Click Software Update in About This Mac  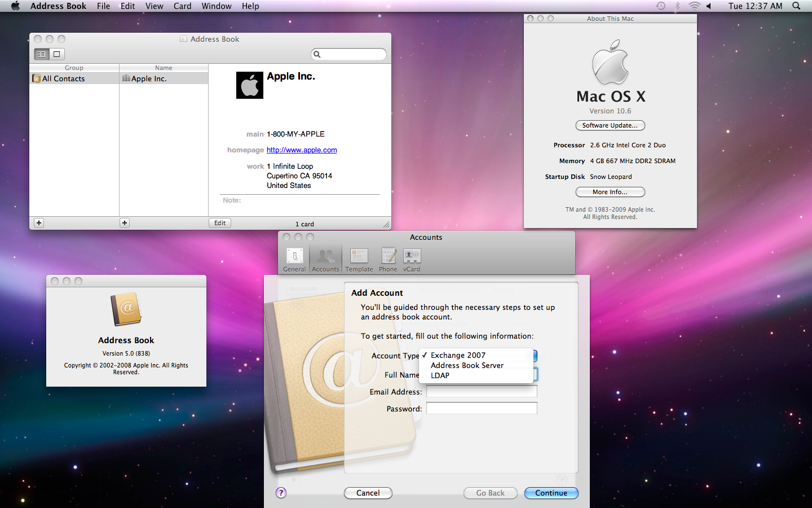tap(610, 125)
